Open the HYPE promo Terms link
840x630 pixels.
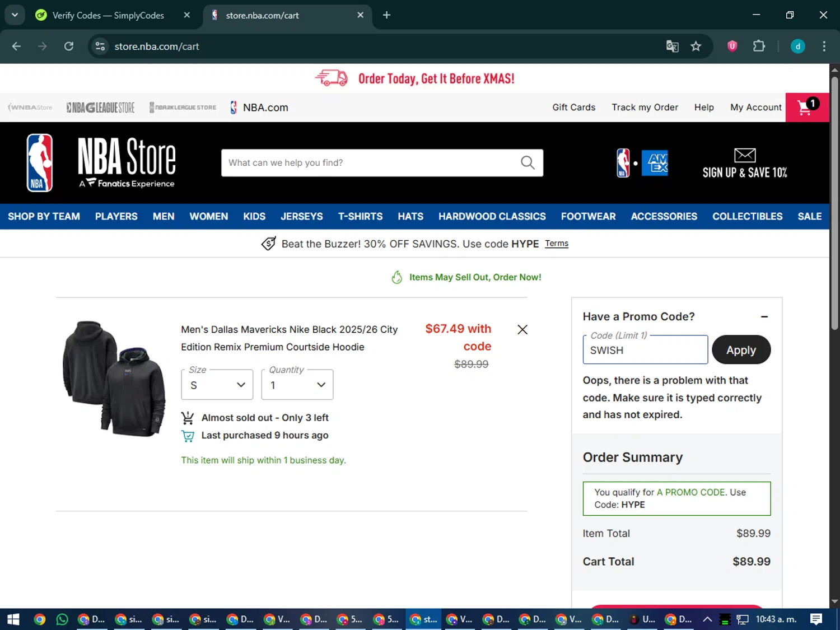557,244
